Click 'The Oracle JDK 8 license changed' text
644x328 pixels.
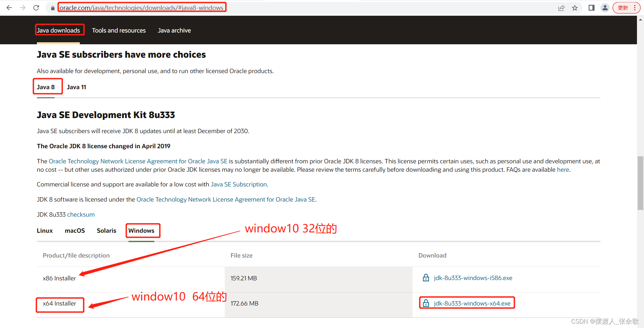[104, 146]
